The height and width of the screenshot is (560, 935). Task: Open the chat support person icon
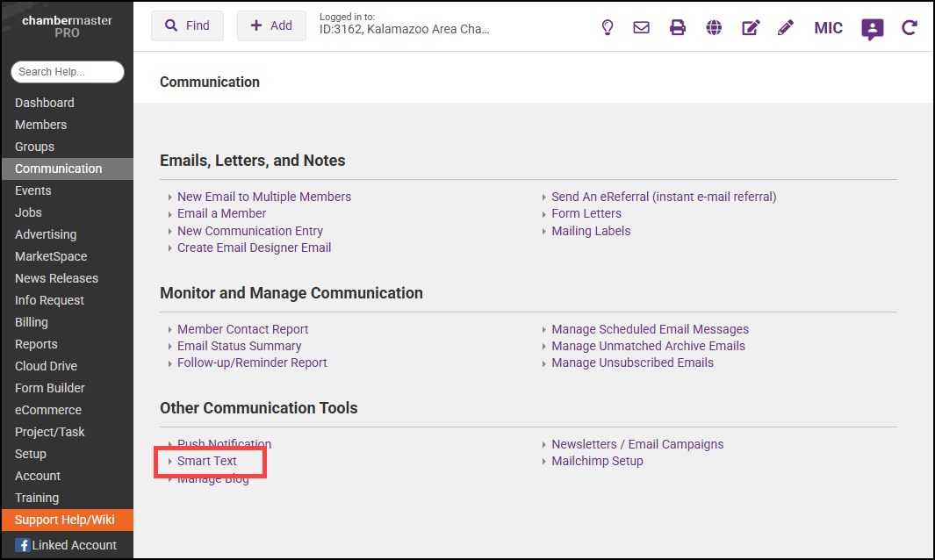click(872, 28)
